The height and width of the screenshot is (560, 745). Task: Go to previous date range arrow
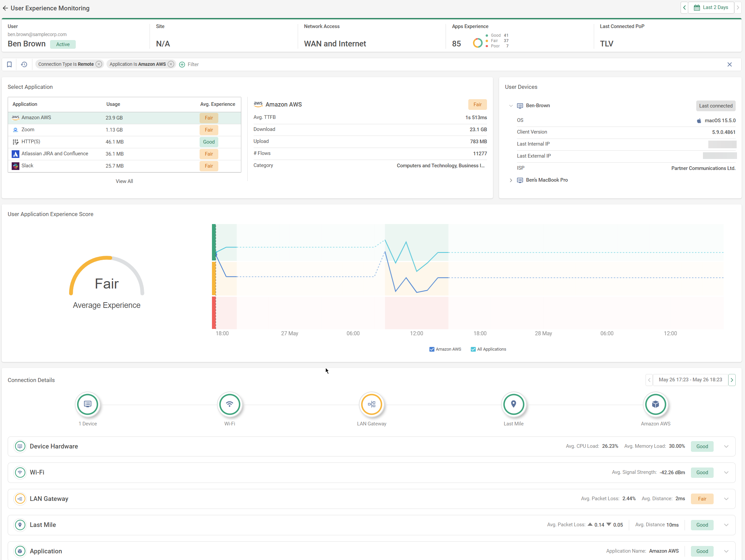684,8
